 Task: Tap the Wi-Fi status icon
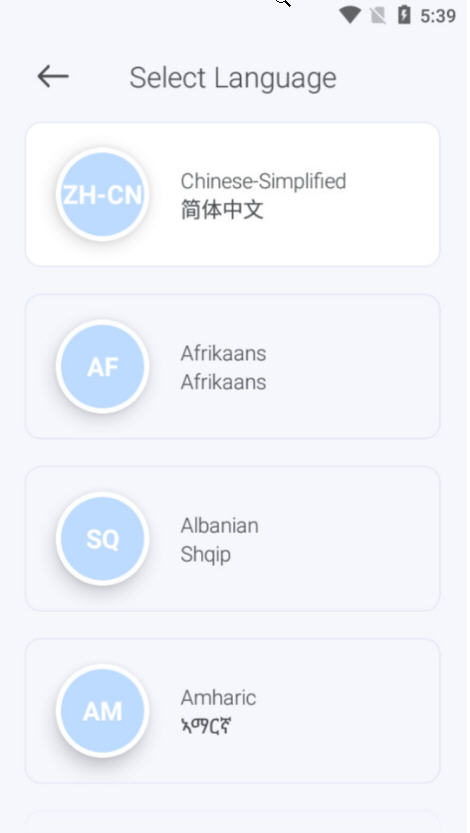350,15
